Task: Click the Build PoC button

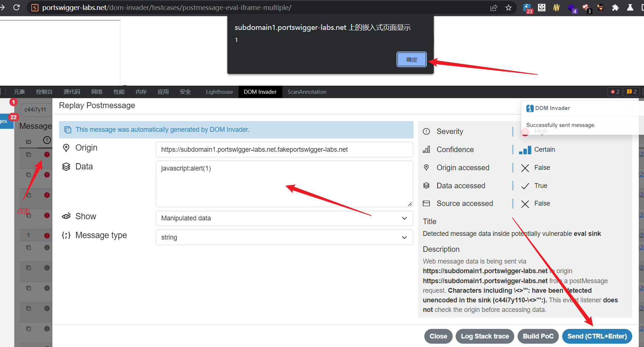Action: (x=538, y=336)
